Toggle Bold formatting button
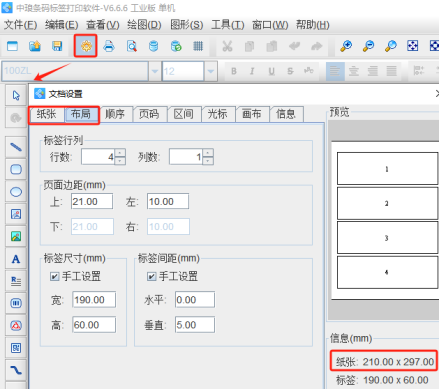Image resolution: width=439 pixels, height=390 pixels. click(x=234, y=71)
